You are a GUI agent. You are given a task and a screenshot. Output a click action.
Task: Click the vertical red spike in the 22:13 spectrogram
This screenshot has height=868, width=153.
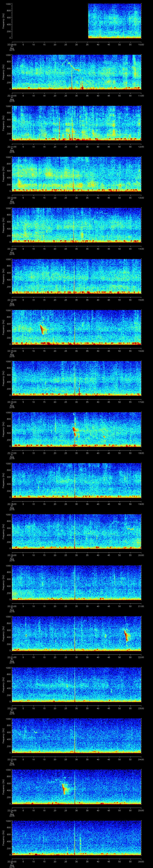(x=74, y=225)
